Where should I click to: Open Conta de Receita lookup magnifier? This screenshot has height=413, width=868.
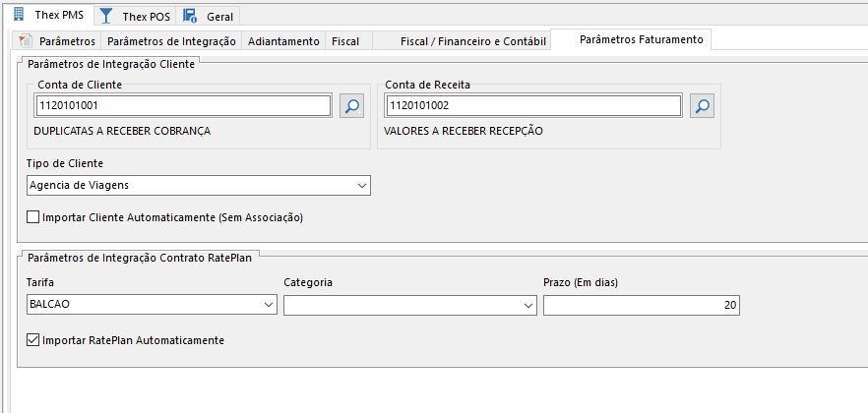[x=701, y=106]
